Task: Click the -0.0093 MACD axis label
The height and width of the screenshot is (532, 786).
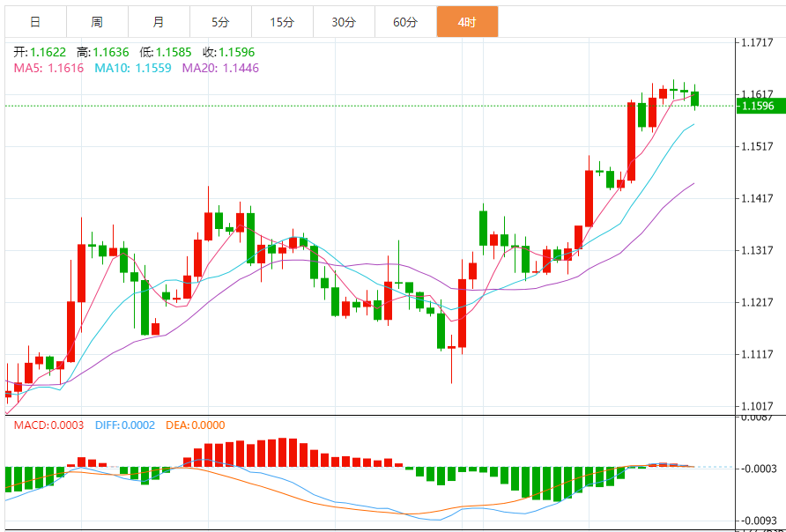Action: (760, 521)
